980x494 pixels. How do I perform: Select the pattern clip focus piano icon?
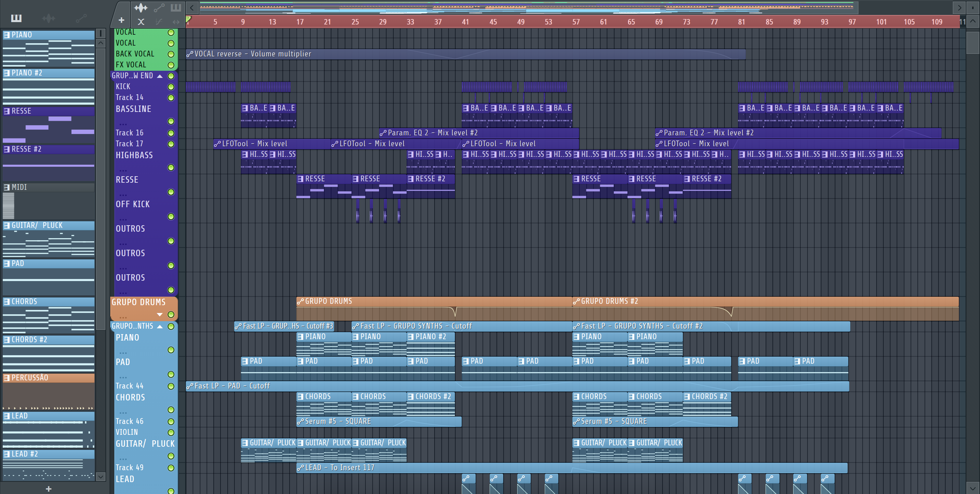click(x=176, y=7)
